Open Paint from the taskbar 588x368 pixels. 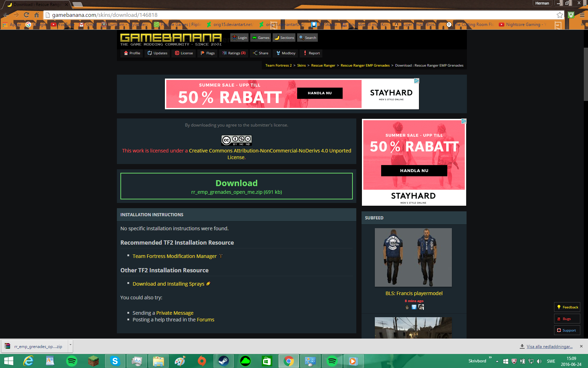pyautogui.click(x=180, y=361)
